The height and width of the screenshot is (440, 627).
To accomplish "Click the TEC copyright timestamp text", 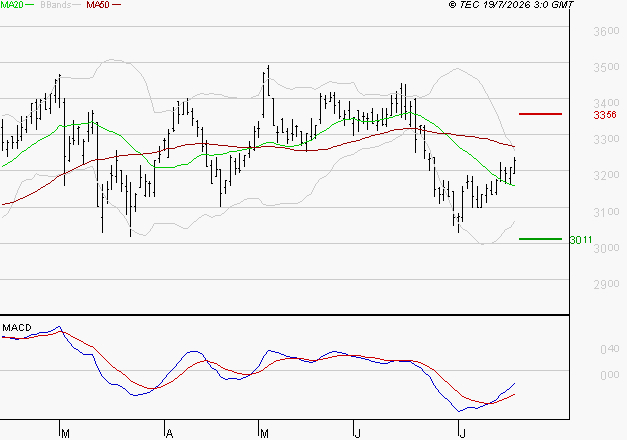I will click(x=511, y=4).
